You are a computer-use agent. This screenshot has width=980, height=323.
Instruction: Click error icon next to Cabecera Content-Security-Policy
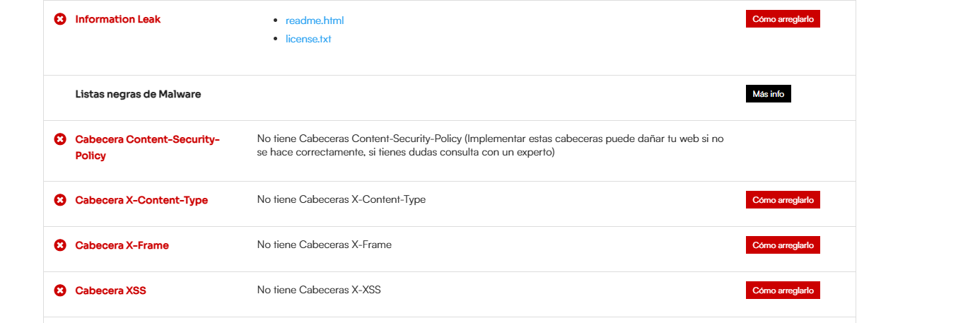(x=60, y=139)
